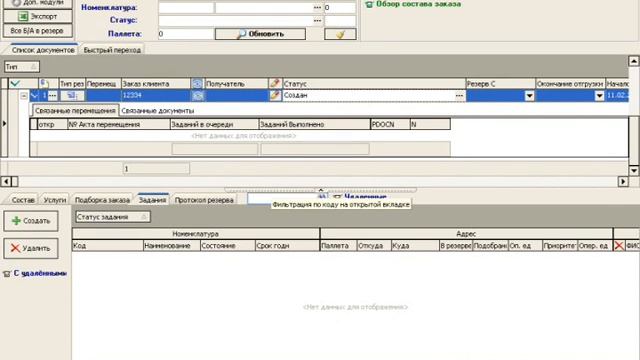
Task: Toggle the checkbox of order 12334 row
Action: (34, 96)
